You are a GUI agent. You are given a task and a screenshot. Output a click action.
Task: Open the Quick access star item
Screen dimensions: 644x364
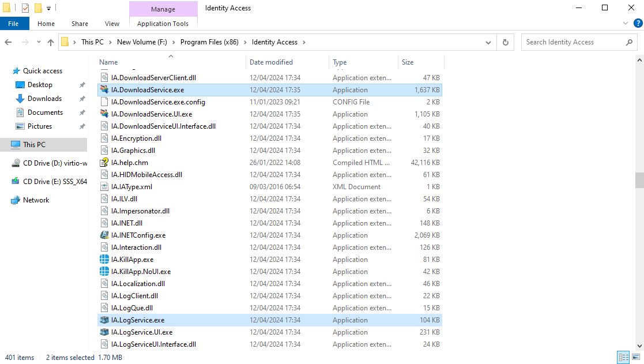coord(38,70)
